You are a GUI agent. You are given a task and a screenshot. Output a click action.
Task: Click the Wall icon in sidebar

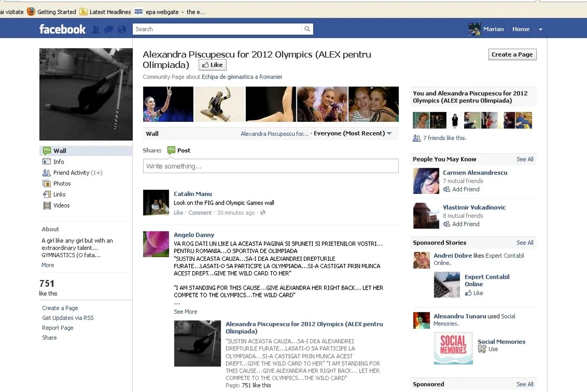tap(47, 151)
